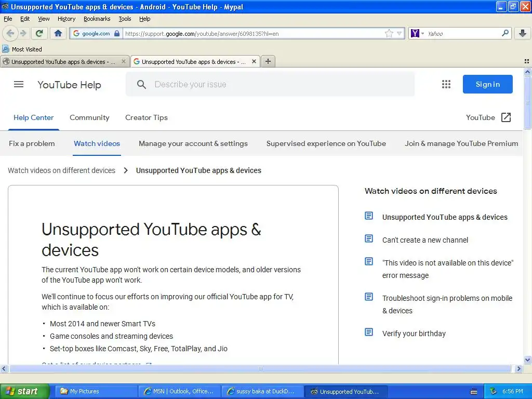The image size is (532, 399).
Task: Click the padlock site security icon
Action: point(117,33)
